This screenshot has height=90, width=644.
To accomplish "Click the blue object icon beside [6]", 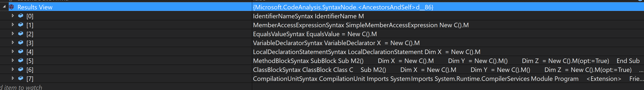I will point(21,69).
